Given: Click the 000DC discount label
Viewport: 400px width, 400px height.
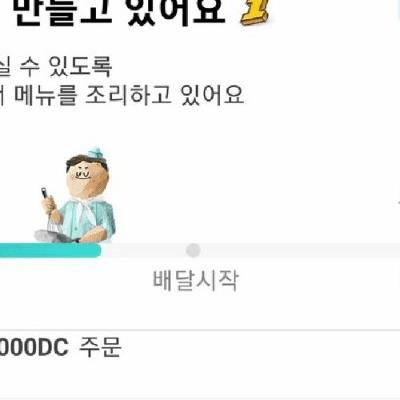Looking at the screenshot, I should pyautogui.click(x=34, y=348).
